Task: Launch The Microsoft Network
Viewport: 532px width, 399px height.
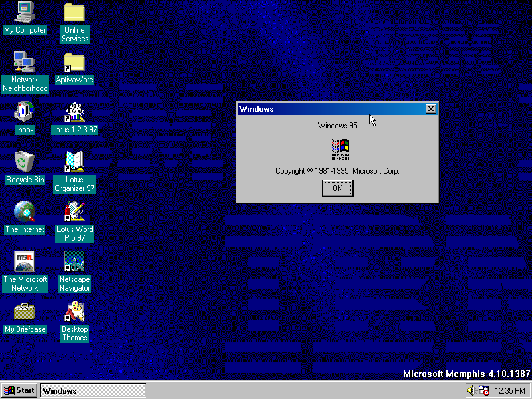Action: click(25, 260)
